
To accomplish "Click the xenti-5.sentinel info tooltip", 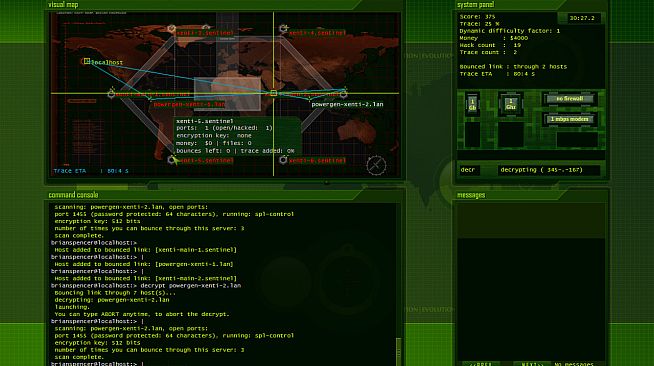I will coord(237,136).
